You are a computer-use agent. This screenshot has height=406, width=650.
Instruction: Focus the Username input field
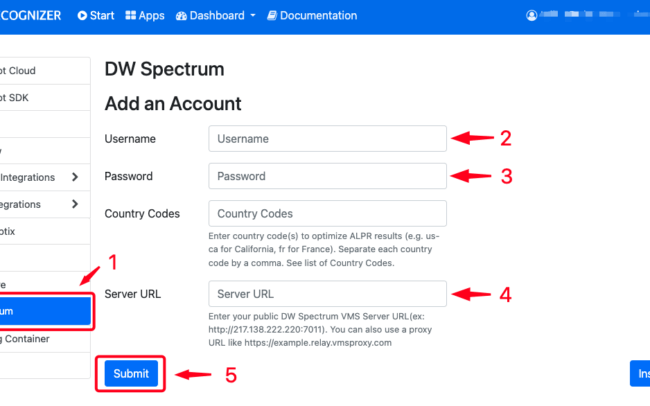click(327, 139)
